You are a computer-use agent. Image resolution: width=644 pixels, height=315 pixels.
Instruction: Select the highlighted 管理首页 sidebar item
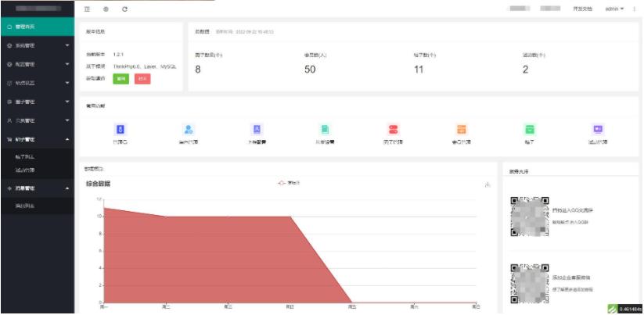37,27
